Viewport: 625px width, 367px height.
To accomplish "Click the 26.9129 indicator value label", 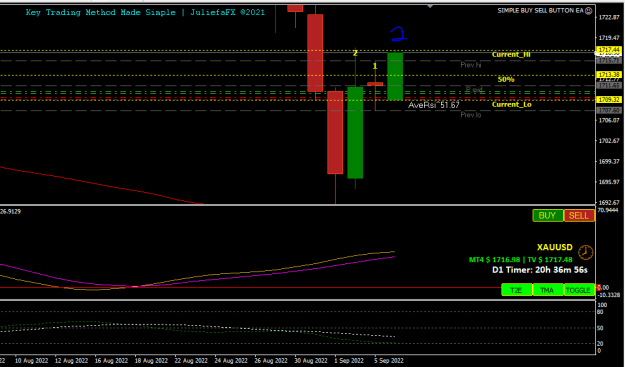I will pyautogui.click(x=10, y=212).
